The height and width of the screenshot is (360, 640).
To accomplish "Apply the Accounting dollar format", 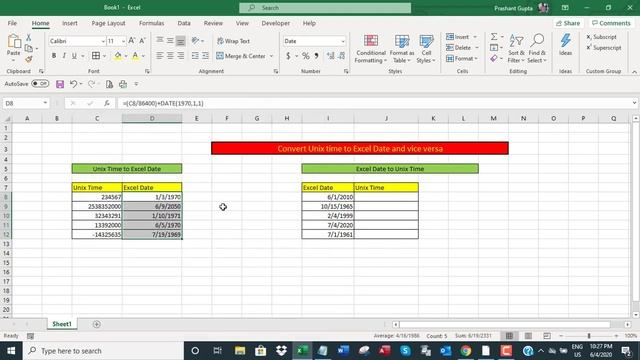I will [x=288, y=56].
